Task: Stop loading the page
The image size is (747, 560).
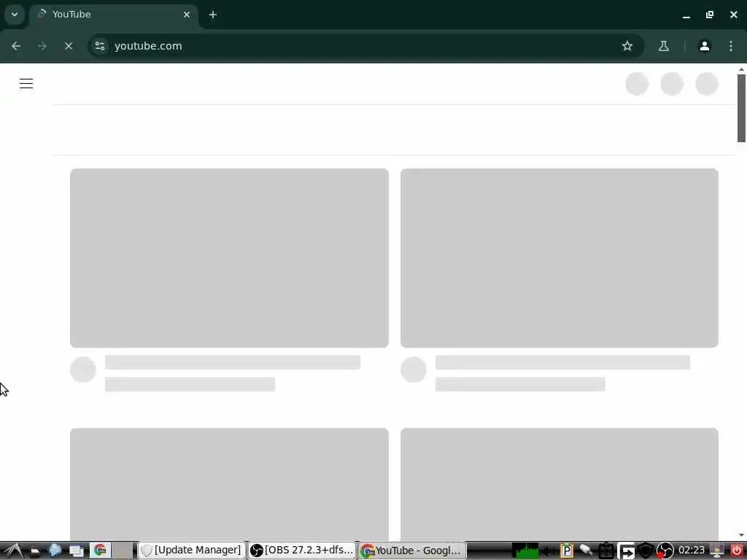Action: pos(69,46)
